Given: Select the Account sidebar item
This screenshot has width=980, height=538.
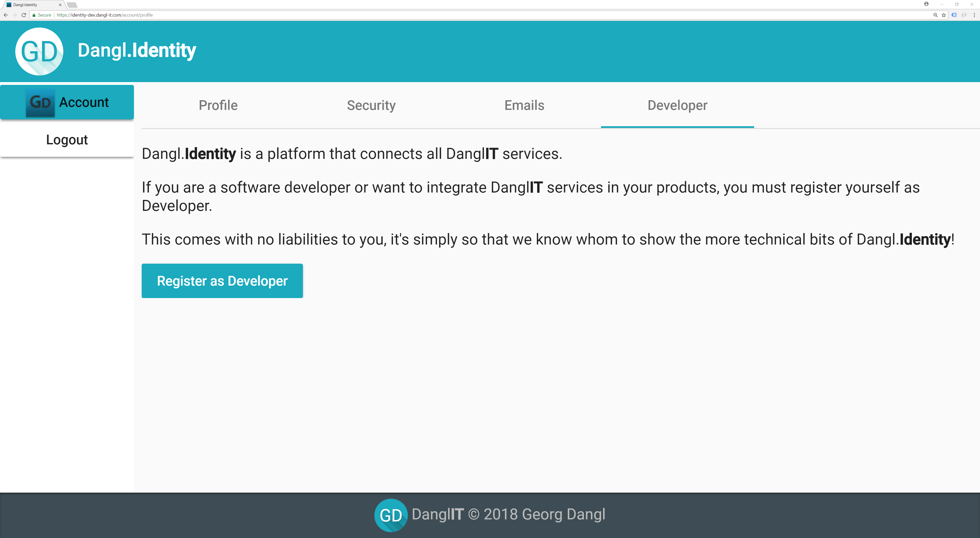Looking at the screenshot, I should click(67, 102).
